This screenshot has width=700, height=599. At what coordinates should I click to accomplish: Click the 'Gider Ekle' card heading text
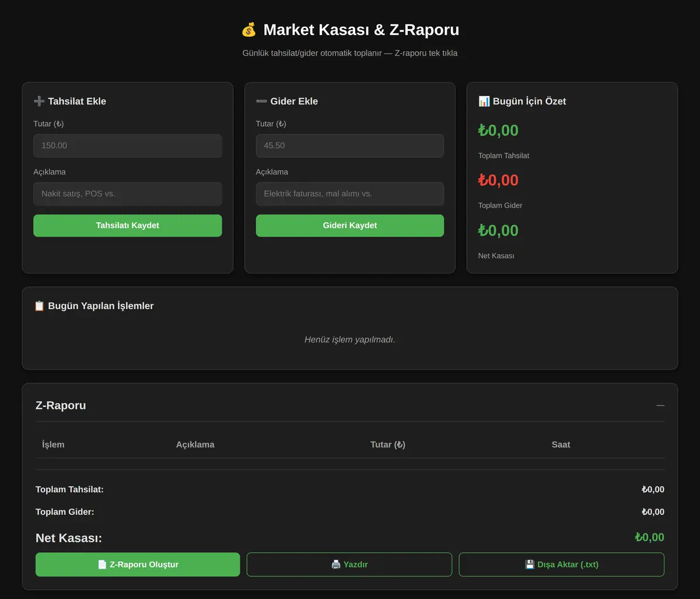tap(294, 101)
